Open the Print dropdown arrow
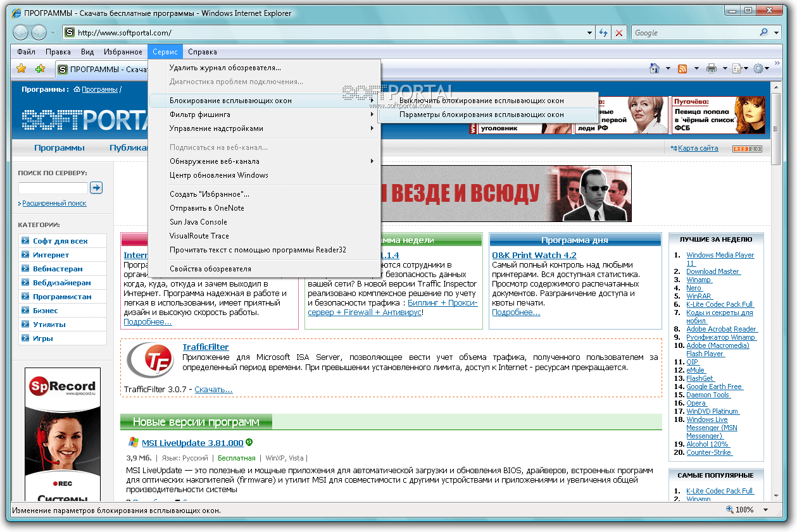Viewport: 797px width, 532px height. pos(724,68)
